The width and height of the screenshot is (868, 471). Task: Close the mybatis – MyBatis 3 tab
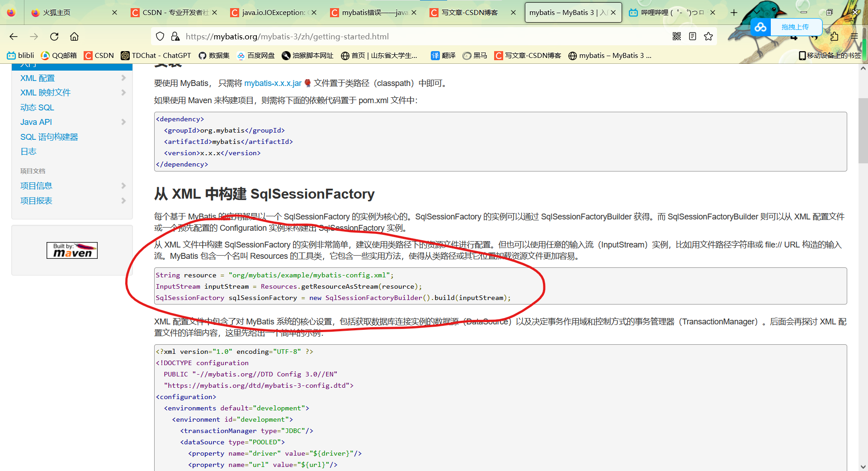coord(613,13)
